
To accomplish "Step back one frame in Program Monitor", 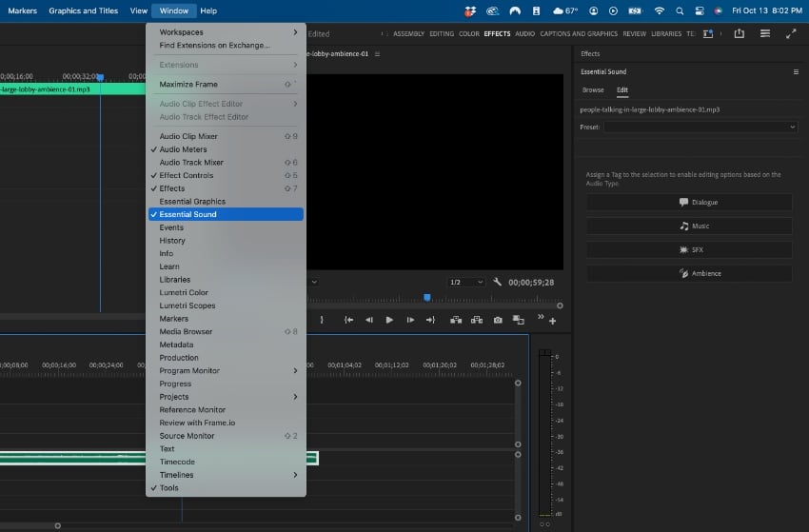I will pyautogui.click(x=369, y=320).
